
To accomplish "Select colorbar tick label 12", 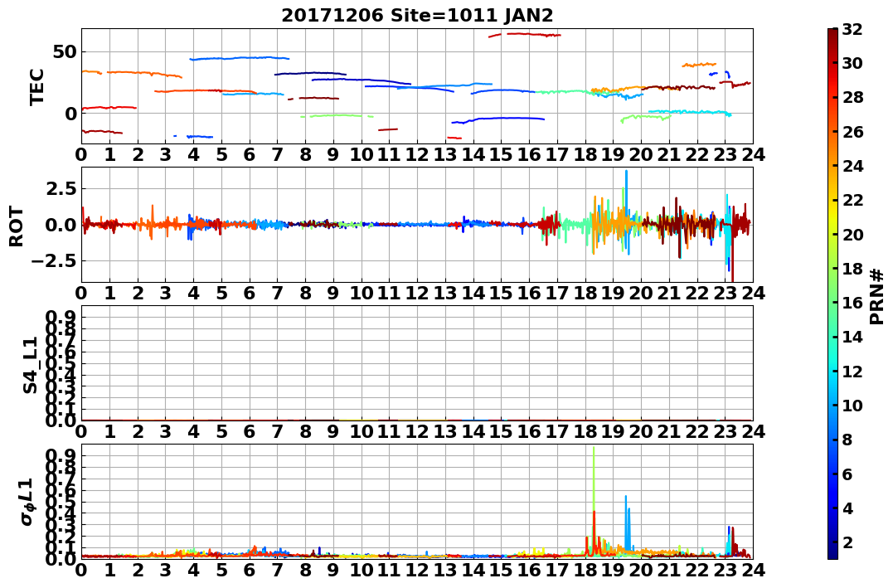I will point(852,371).
